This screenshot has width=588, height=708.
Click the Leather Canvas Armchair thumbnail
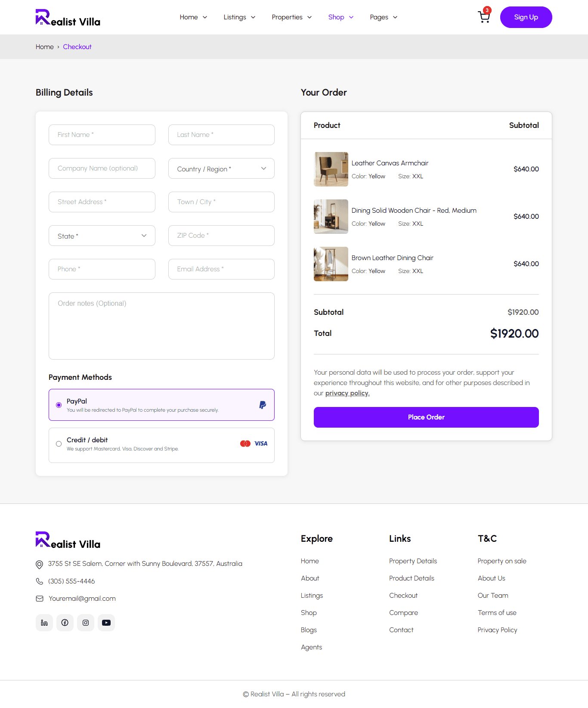331,169
